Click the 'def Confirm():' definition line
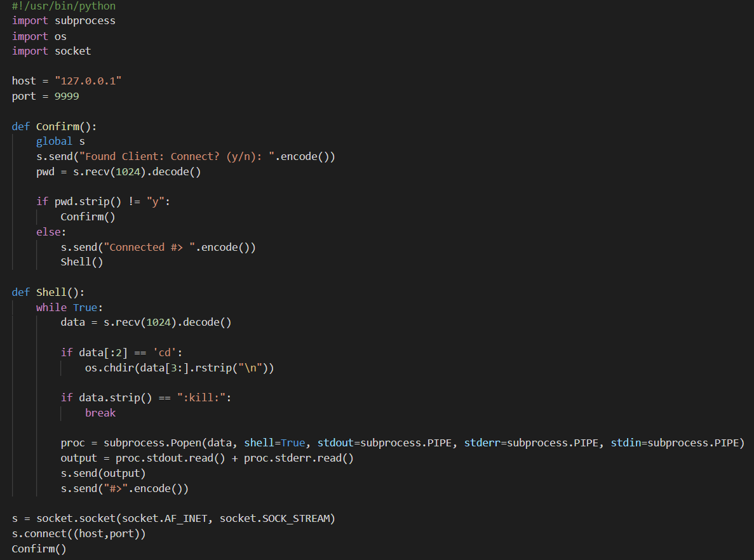Viewport: 754px width, 560px height. (x=54, y=126)
